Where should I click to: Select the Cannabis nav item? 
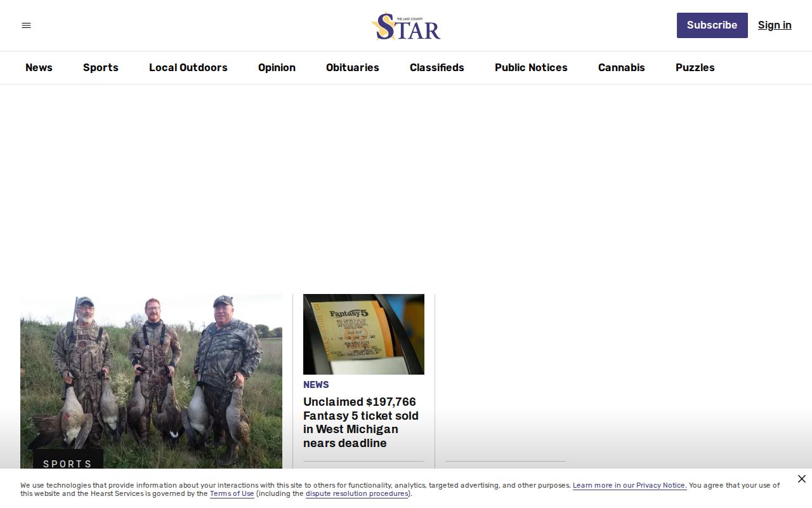click(622, 67)
